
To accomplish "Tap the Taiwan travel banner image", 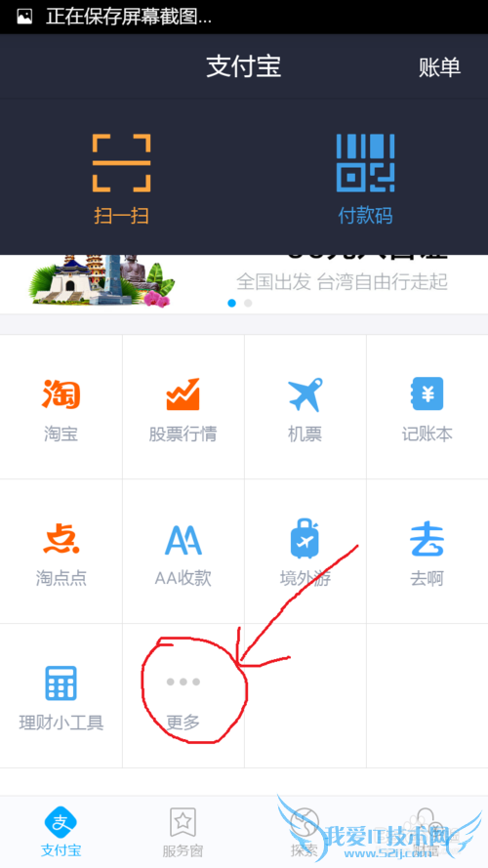I will (x=102, y=281).
